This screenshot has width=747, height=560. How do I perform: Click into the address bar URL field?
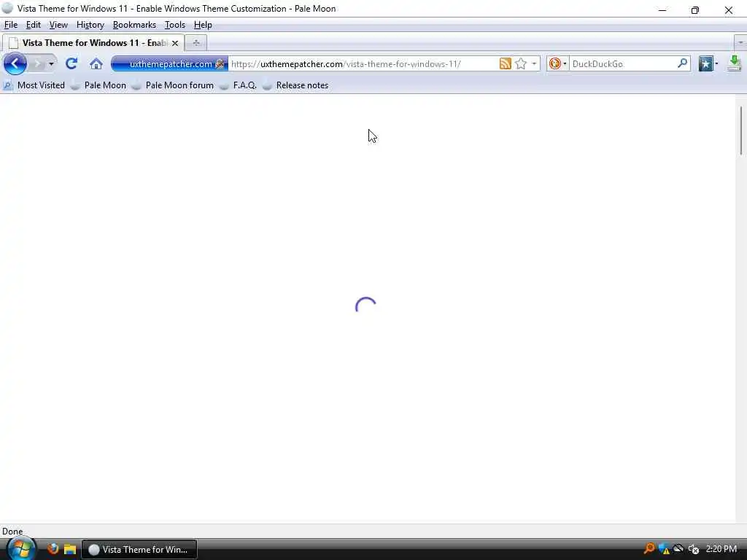[x=362, y=64]
